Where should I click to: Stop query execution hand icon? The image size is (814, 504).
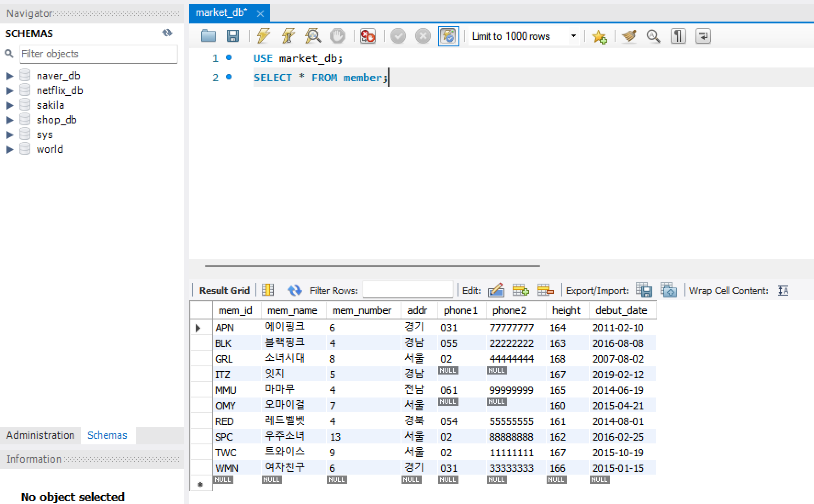click(x=338, y=36)
